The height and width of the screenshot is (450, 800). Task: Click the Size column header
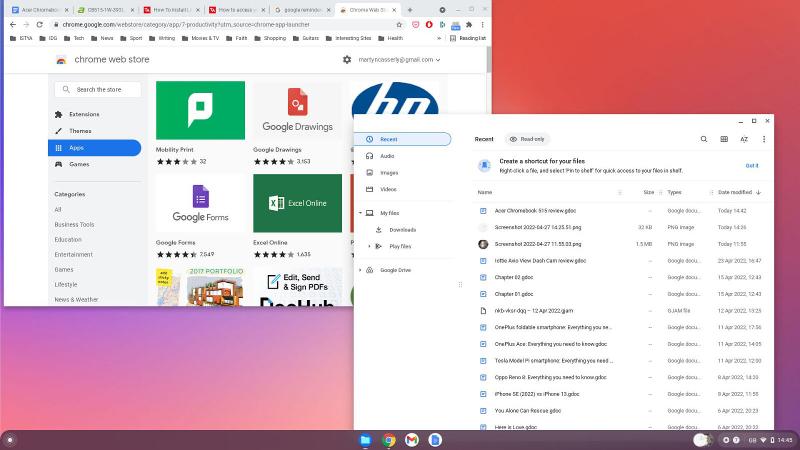pyautogui.click(x=648, y=192)
